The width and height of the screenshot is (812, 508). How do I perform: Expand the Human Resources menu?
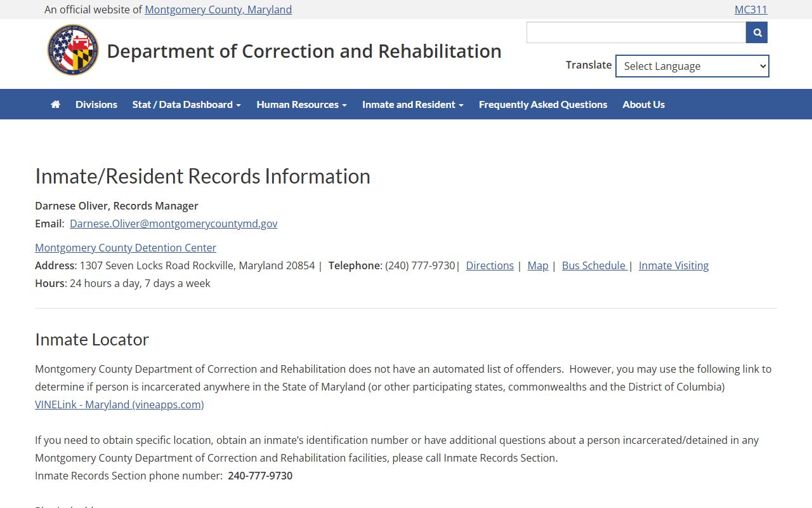[x=301, y=104]
